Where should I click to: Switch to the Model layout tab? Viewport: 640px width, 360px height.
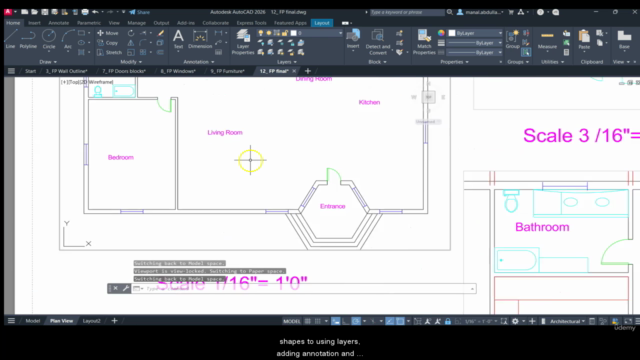point(33,321)
